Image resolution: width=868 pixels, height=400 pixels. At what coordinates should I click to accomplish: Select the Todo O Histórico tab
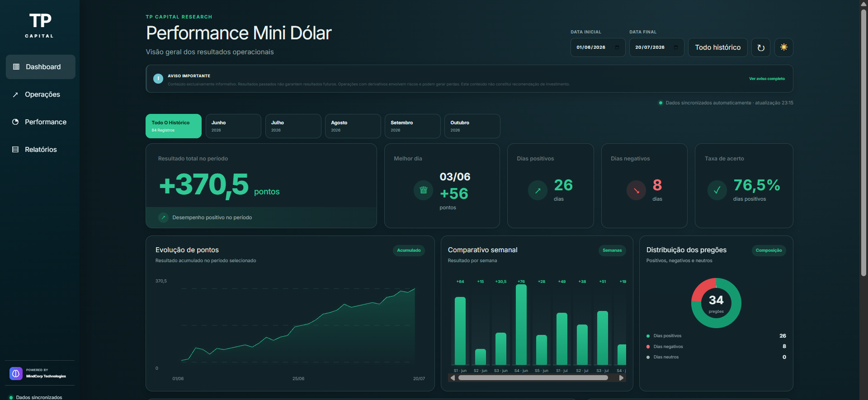coord(174,126)
